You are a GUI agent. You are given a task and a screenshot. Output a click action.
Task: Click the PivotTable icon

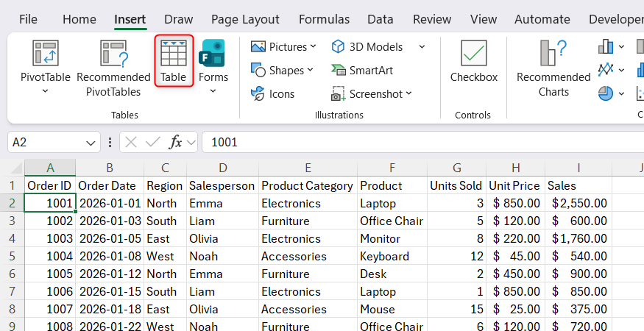[45, 53]
